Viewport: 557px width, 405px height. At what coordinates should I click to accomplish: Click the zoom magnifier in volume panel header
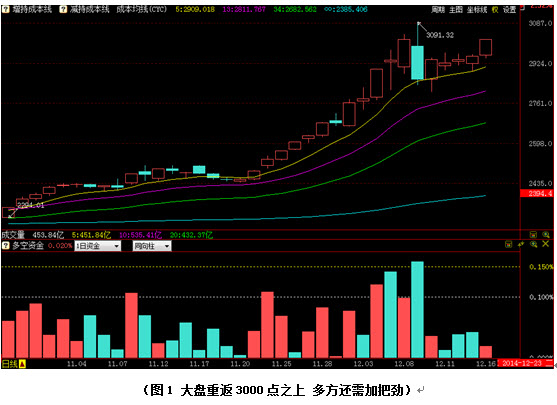click(x=546, y=235)
